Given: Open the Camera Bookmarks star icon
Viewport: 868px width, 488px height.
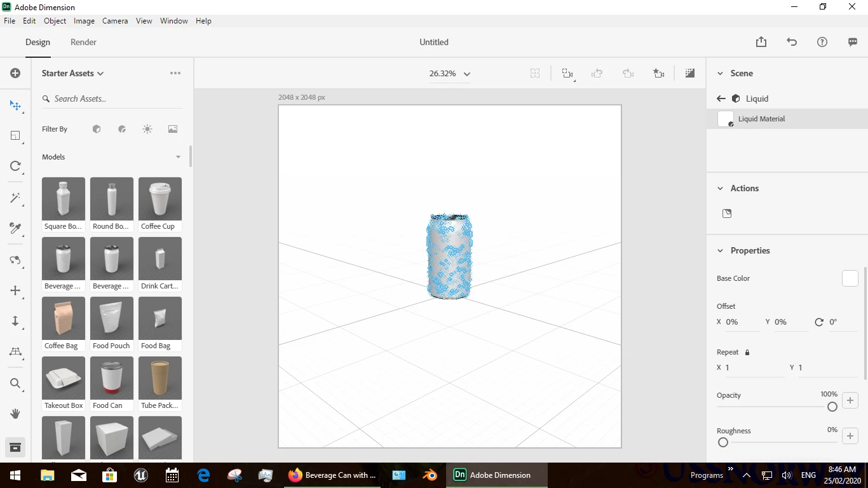Looking at the screenshot, I should (x=659, y=74).
